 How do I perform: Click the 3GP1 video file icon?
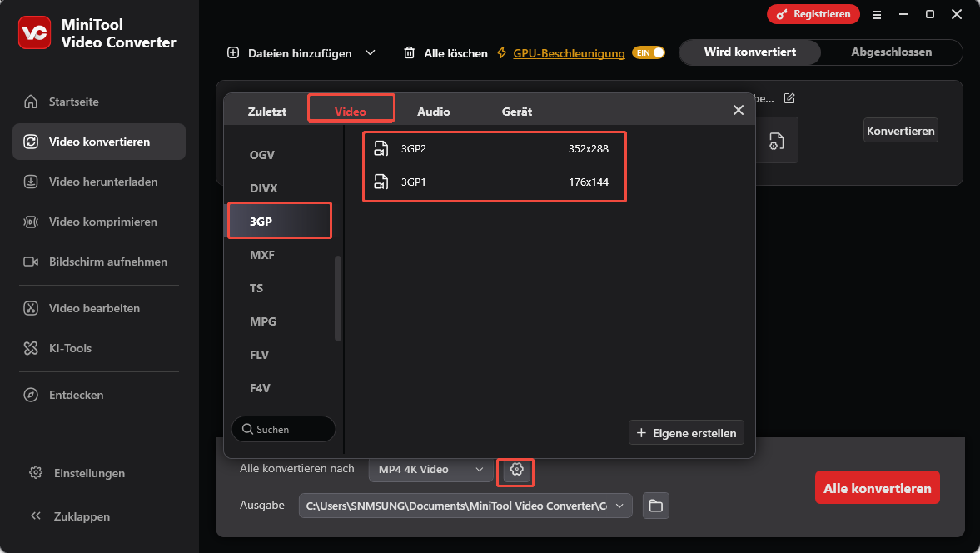[x=381, y=182]
